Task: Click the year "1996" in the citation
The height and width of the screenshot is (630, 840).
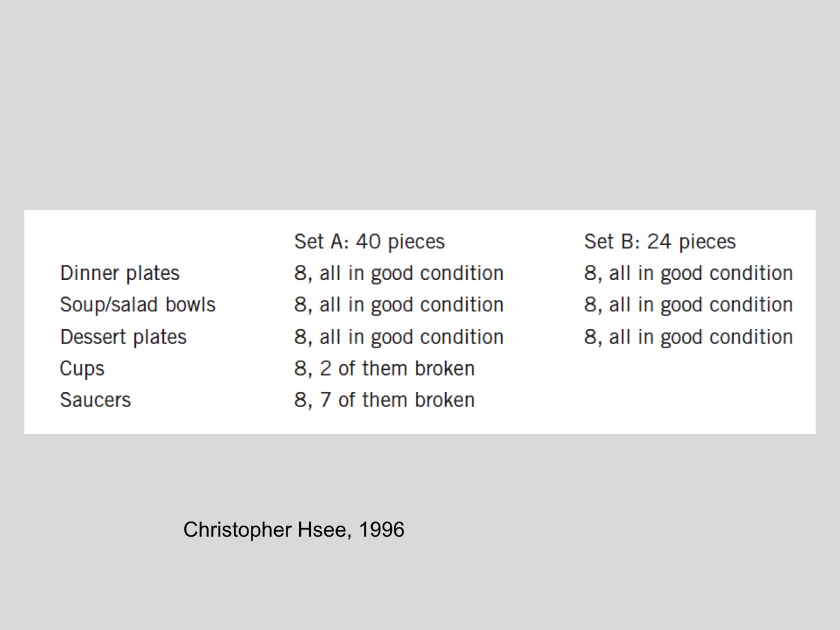Action: (381, 530)
